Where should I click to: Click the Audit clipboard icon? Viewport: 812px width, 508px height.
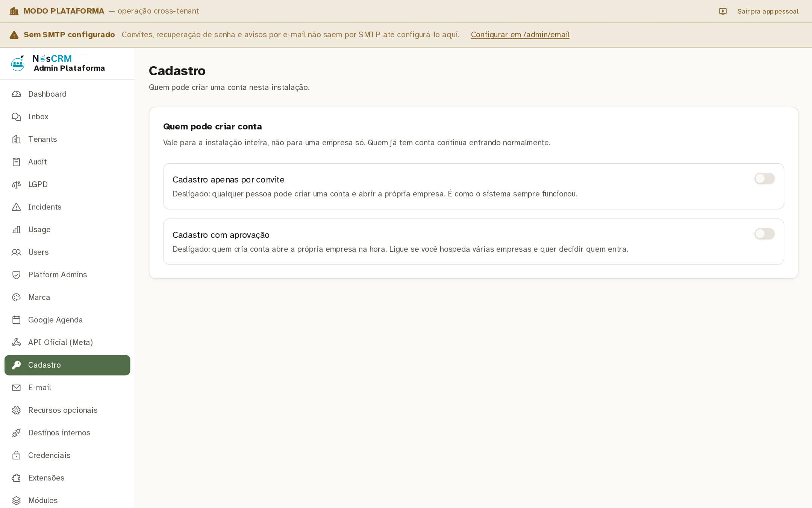[16, 162]
